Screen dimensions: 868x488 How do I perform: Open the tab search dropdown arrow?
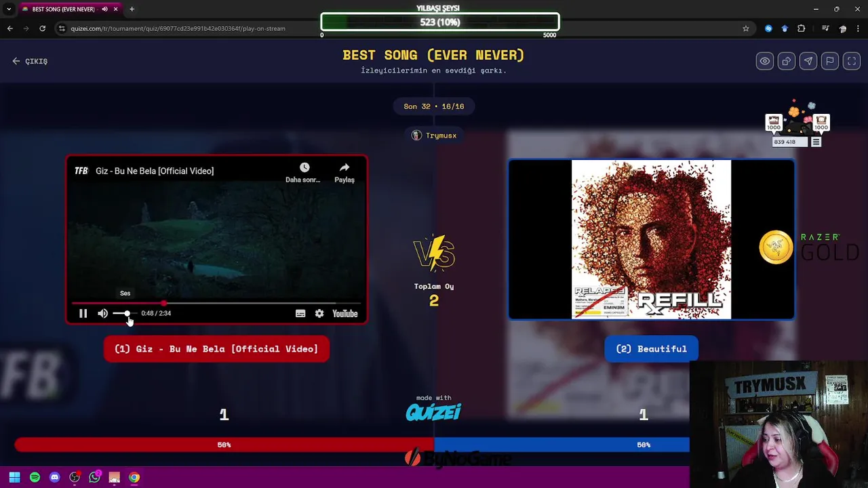8,9
